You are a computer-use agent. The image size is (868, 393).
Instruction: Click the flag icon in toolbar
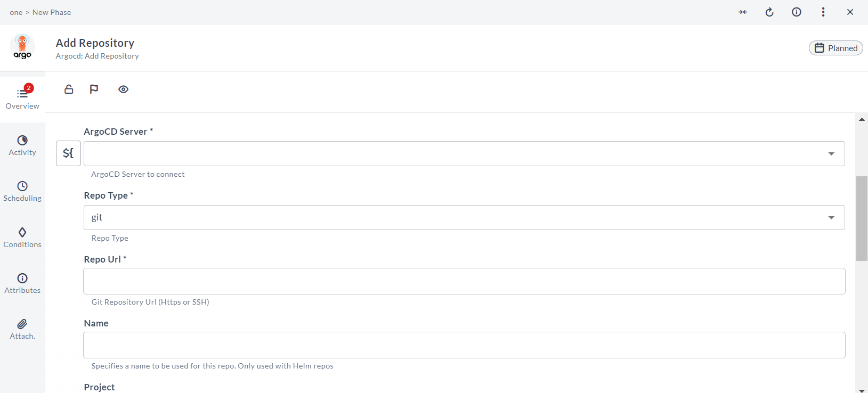[x=94, y=89]
